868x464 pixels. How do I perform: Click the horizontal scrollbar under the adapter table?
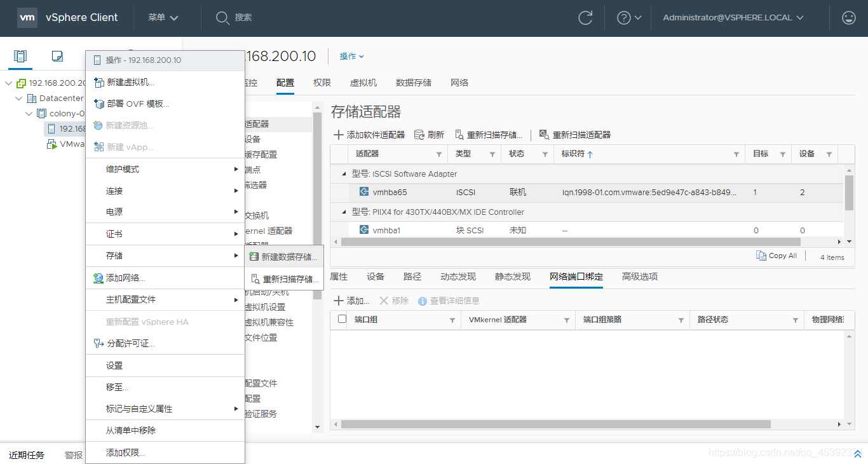point(571,242)
